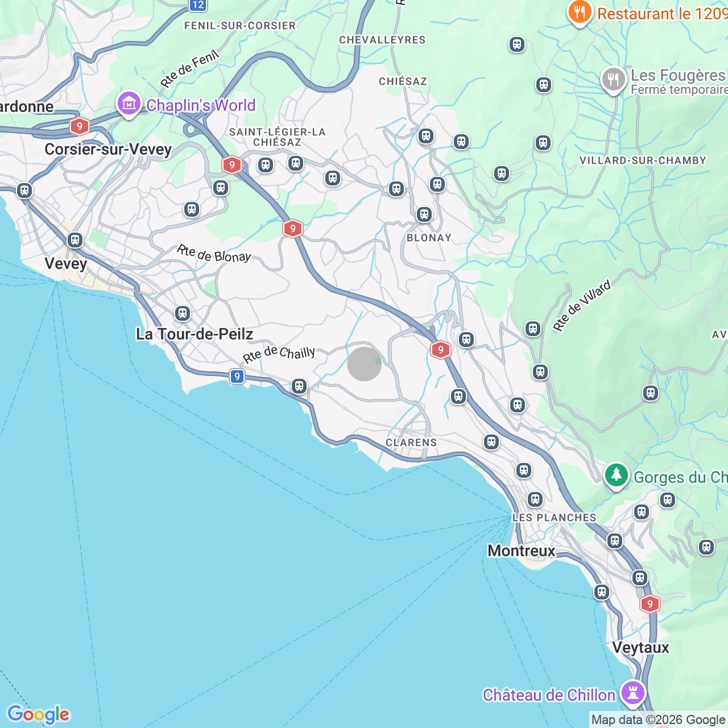Screen dimensions: 728x728
Task: Click the Veytaux town label
Action: (641, 647)
